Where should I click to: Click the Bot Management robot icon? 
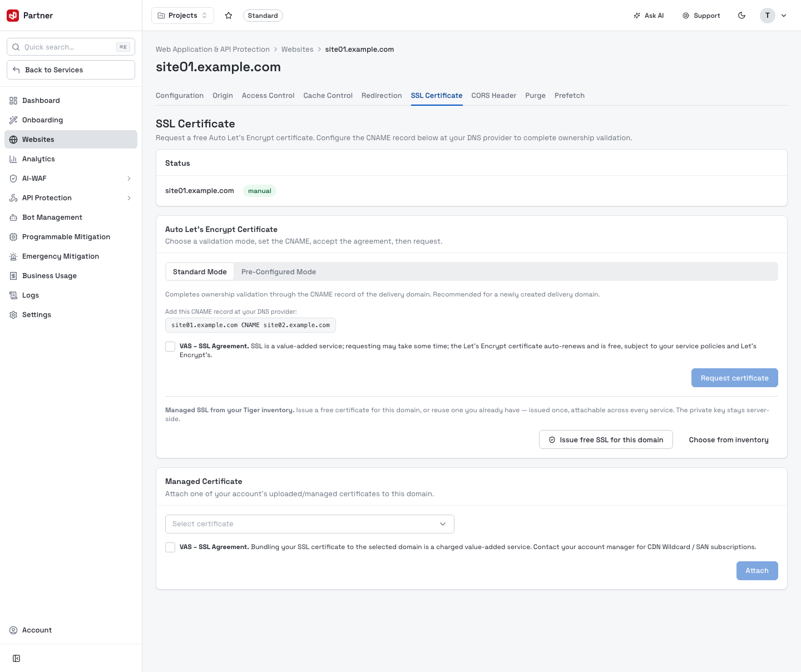[13, 218]
